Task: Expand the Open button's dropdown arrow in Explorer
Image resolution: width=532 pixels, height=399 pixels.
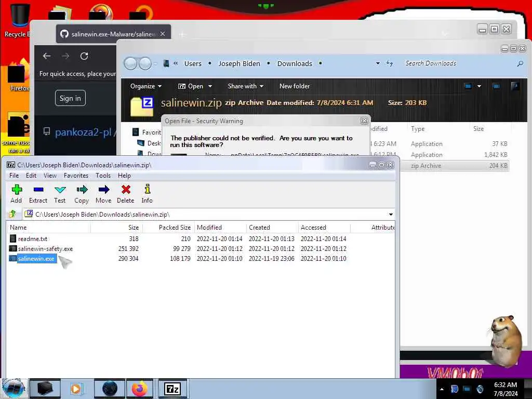Action: pyautogui.click(x=210, y=86)
